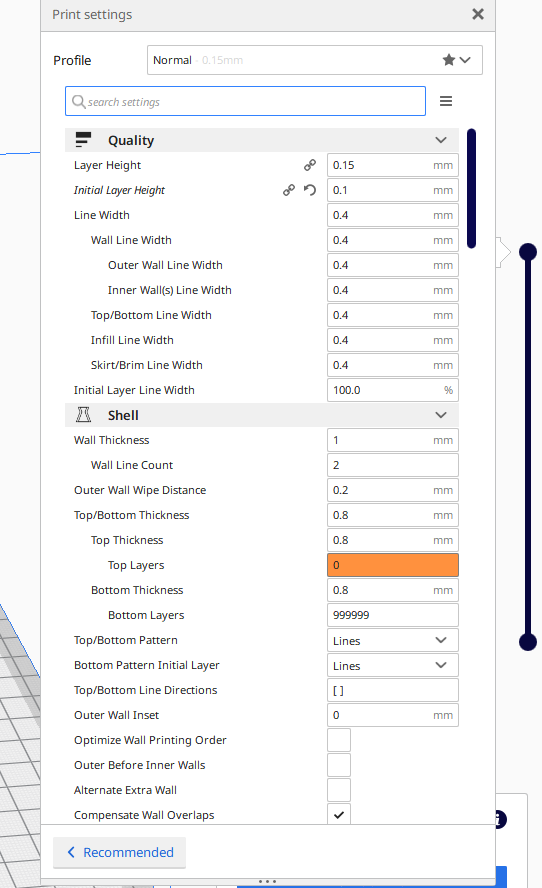542x888 pixels.
Task: Click the Top Layers label
Action: (136, 565)
